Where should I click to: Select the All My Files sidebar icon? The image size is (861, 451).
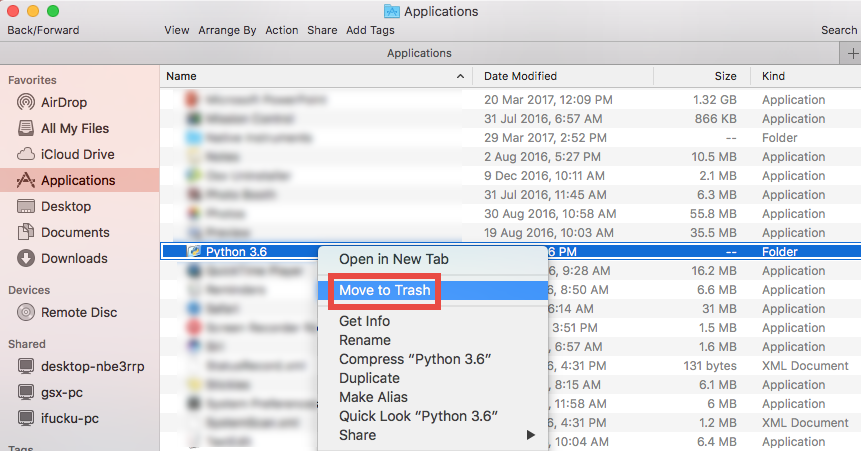pyautogui.click(x=26, y=128)
